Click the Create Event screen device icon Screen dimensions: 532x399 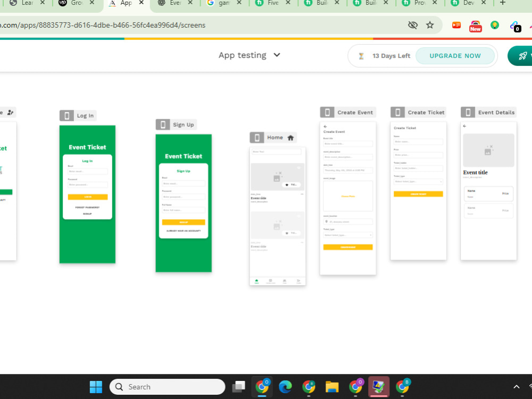pyautogui.click(x=327, y=112)
